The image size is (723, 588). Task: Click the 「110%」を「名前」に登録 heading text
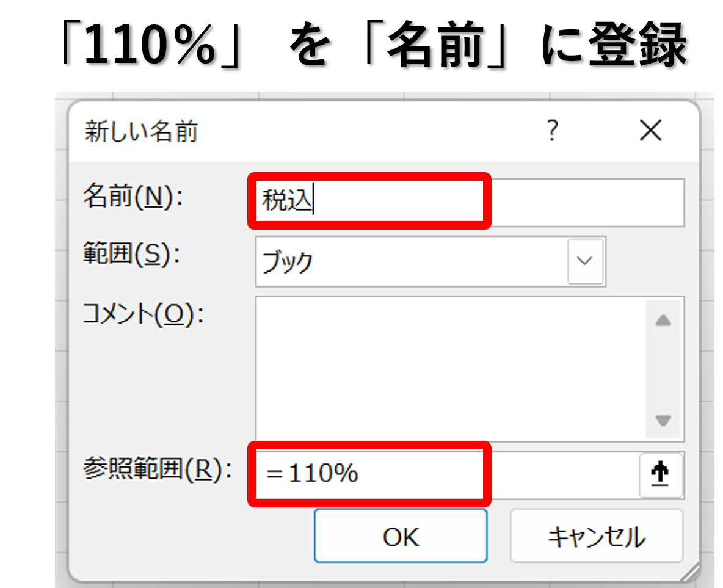pos(374,45)
